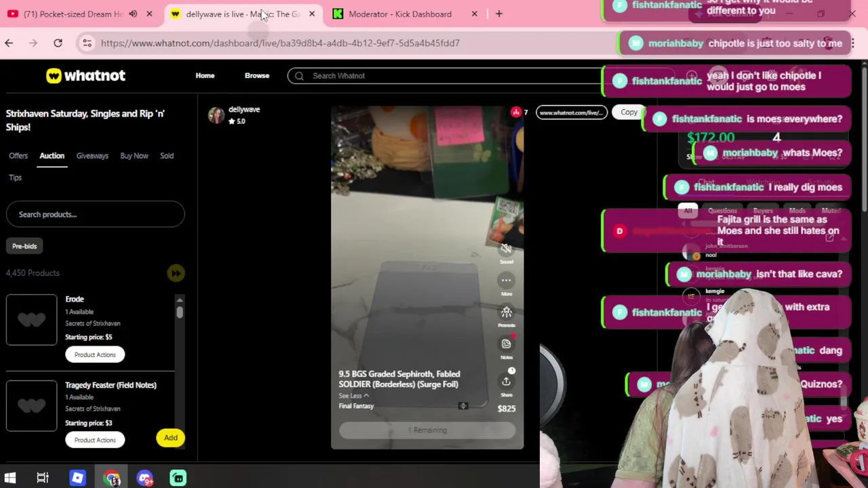Open the Sold tab
This screenshot has width=868, height=488.
click(x=167, y=156)
